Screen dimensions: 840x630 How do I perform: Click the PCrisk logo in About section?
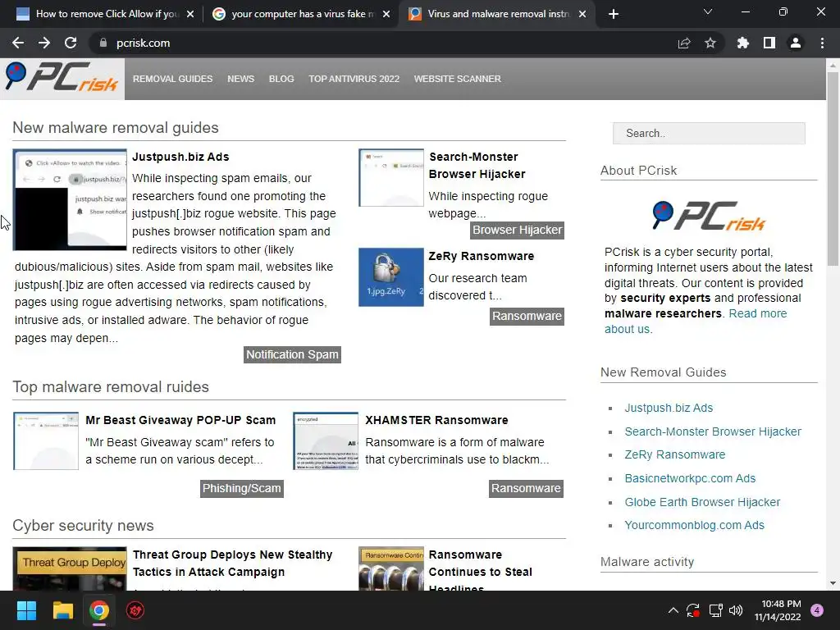[x=709, y=216]
